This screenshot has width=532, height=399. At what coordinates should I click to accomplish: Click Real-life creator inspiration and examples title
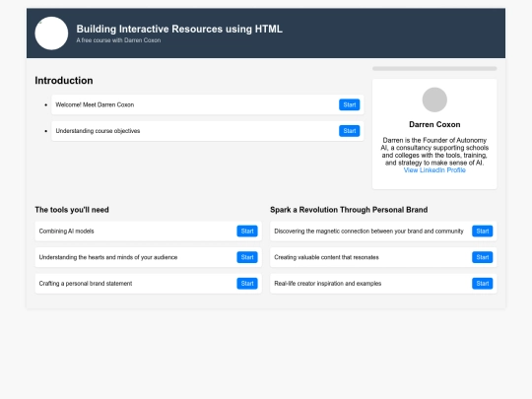coord(328,284)
